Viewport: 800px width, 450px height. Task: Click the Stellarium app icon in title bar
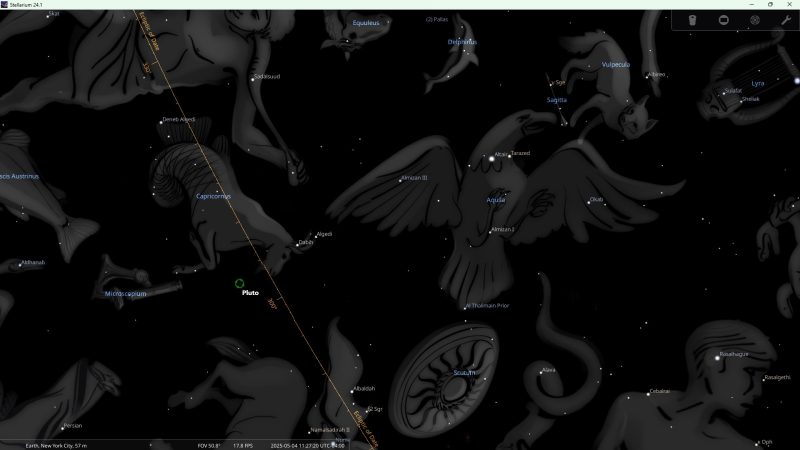point(5,4)
